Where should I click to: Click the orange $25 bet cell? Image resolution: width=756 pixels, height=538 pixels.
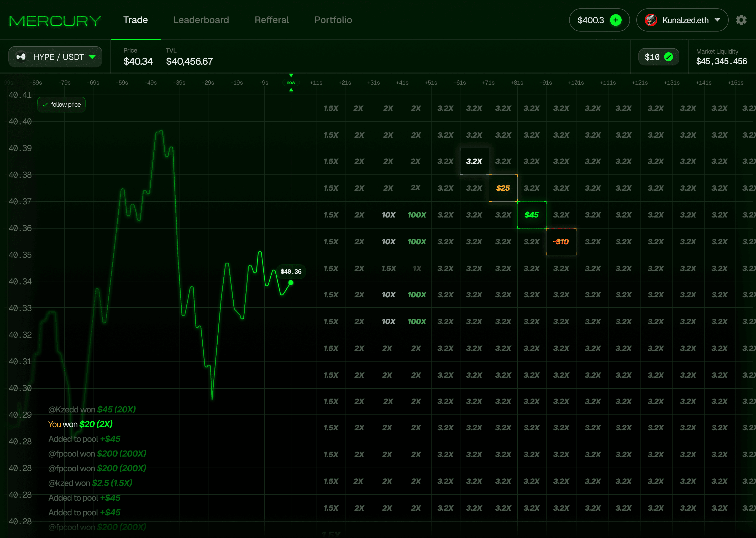coord(503,188)
